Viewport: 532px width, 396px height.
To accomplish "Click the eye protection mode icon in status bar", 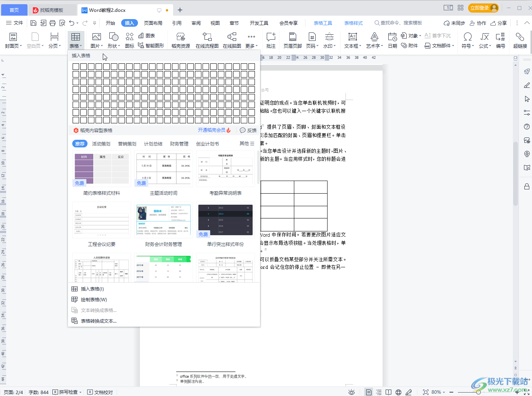I will pos(352,392).
